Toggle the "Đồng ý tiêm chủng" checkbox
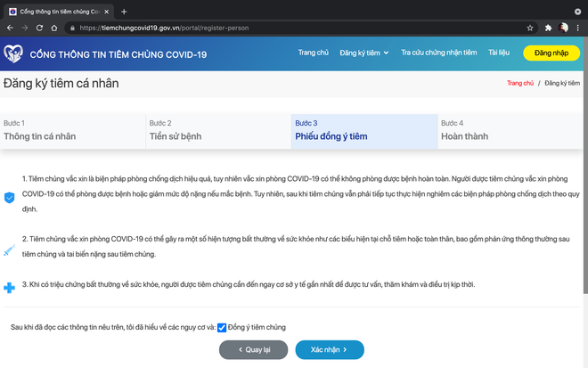588x368 pixels. tap(222, 327)
